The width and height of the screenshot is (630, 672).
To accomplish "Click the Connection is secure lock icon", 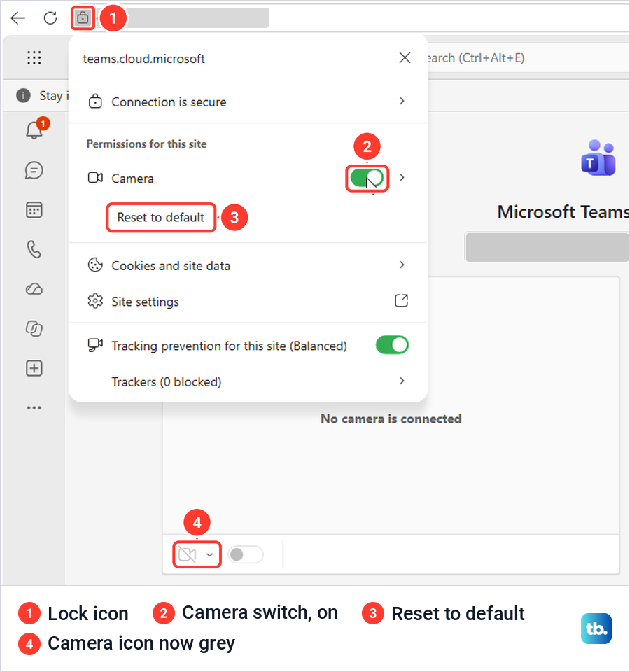I will (x=95, y=101).
